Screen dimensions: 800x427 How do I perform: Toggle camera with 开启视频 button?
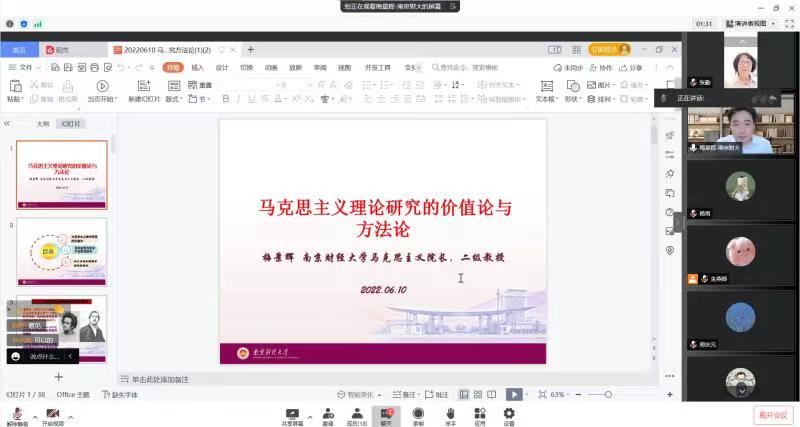(52, 415)
